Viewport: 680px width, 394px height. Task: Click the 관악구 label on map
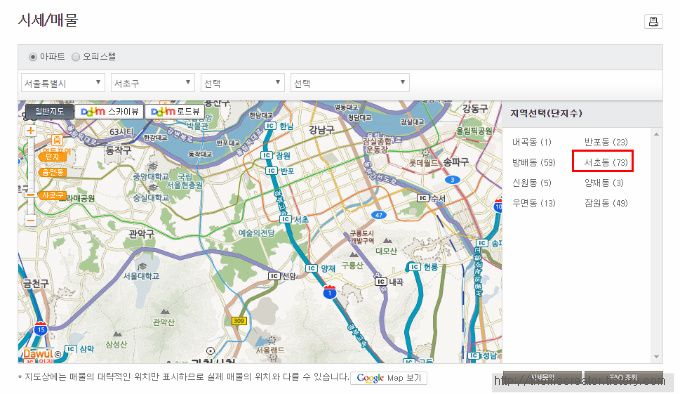[x=142, y=234]
